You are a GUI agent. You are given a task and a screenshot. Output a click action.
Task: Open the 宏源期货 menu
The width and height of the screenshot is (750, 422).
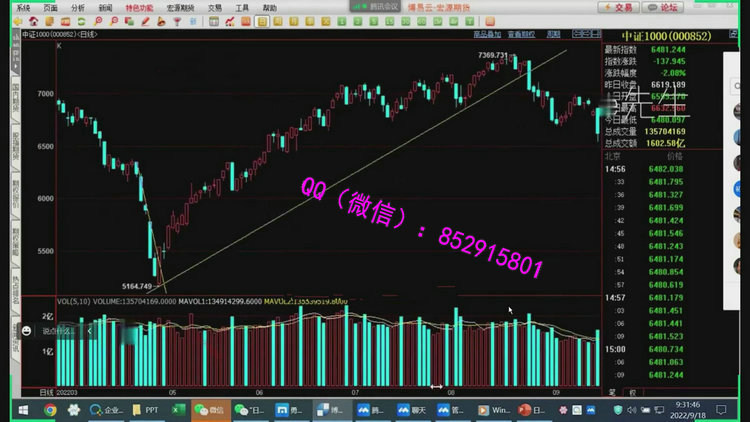180,7
